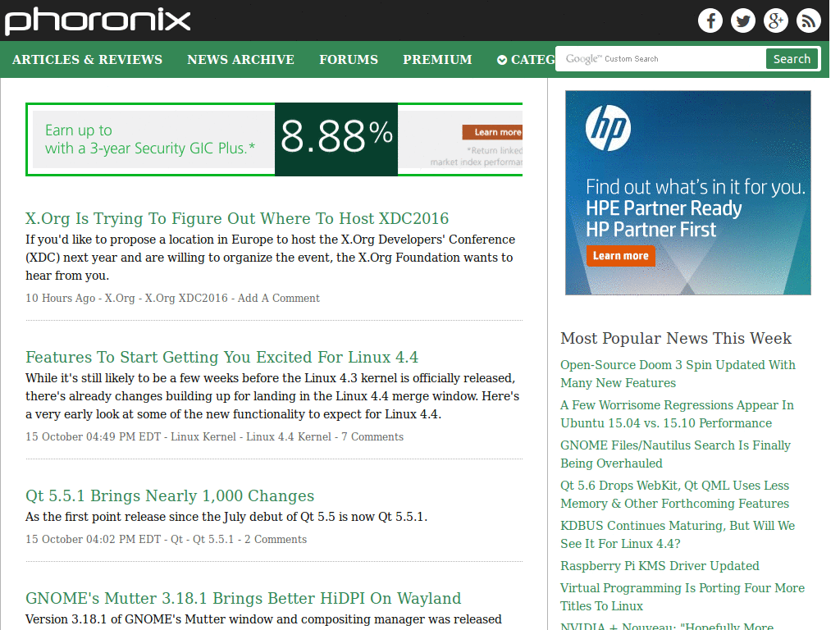The width and height of the screenshot is (840, 630).
Task: Open the RSS feed icon
Action: (808, 21)
